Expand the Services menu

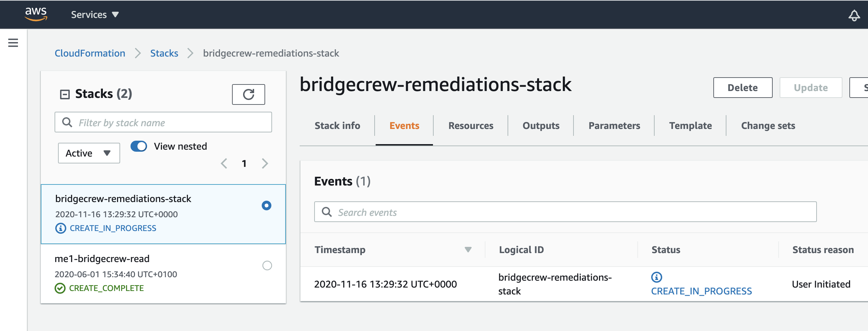click(95, 14)
